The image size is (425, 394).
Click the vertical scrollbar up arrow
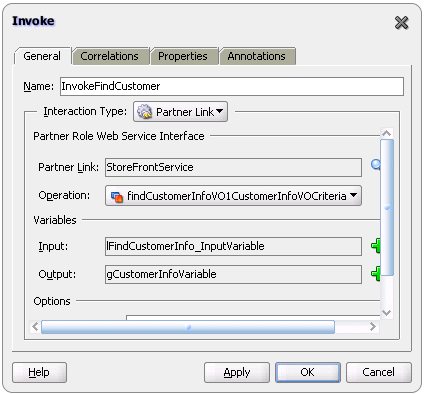coord(387,133)
